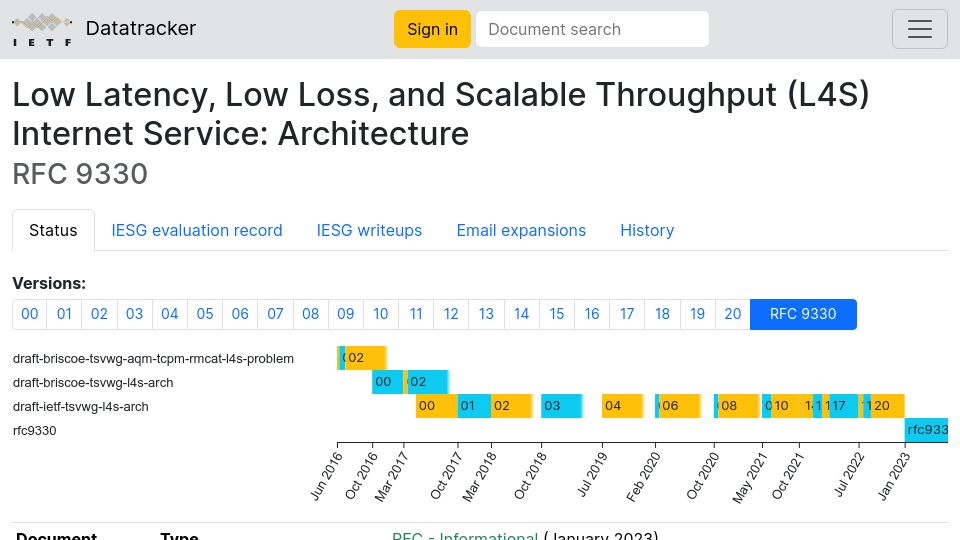Show version 20
The height and width of the screenshot is (540, 960).
[733, 314]
